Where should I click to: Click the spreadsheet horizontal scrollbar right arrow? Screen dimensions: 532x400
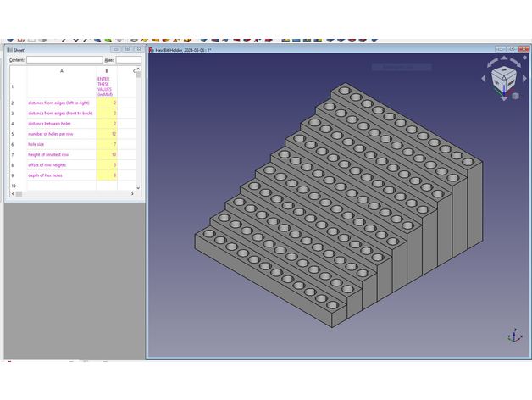(135, 193)
